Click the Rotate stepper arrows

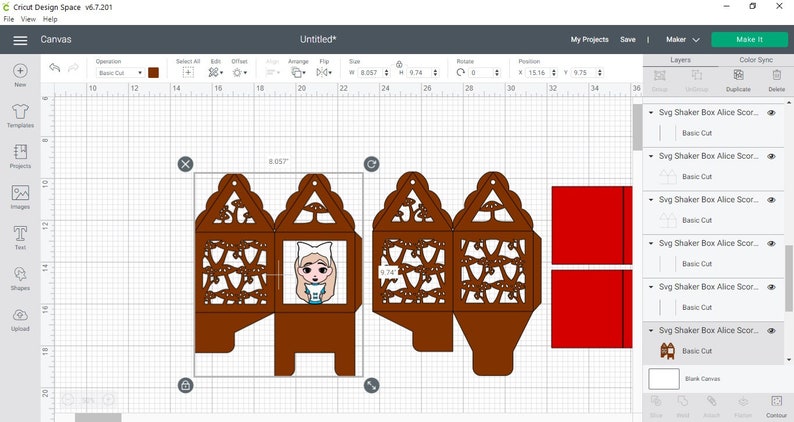tap(497, 73)
